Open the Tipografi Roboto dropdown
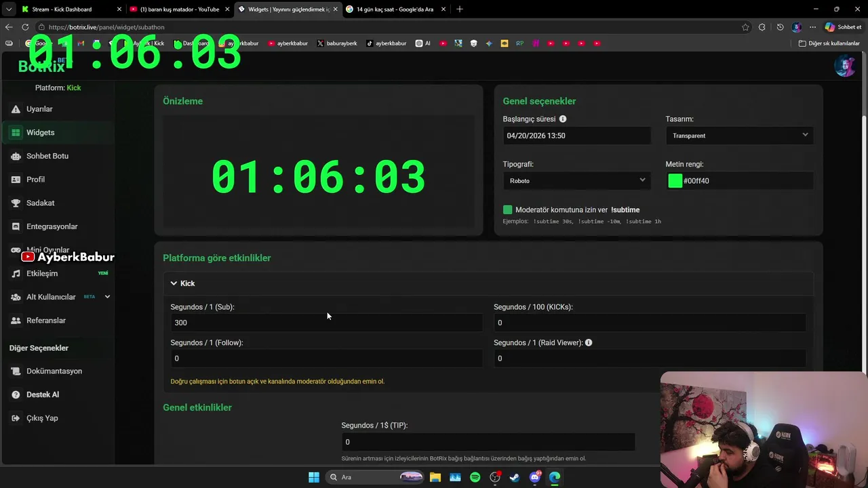The image size is (868, 488). coord(576,181)
